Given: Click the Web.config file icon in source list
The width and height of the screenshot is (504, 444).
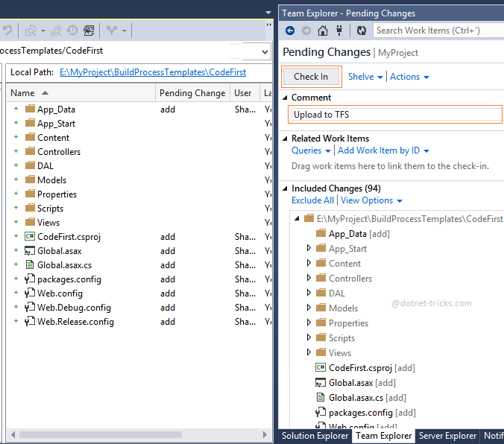Looking at the screenshot, I should (30, 294).
